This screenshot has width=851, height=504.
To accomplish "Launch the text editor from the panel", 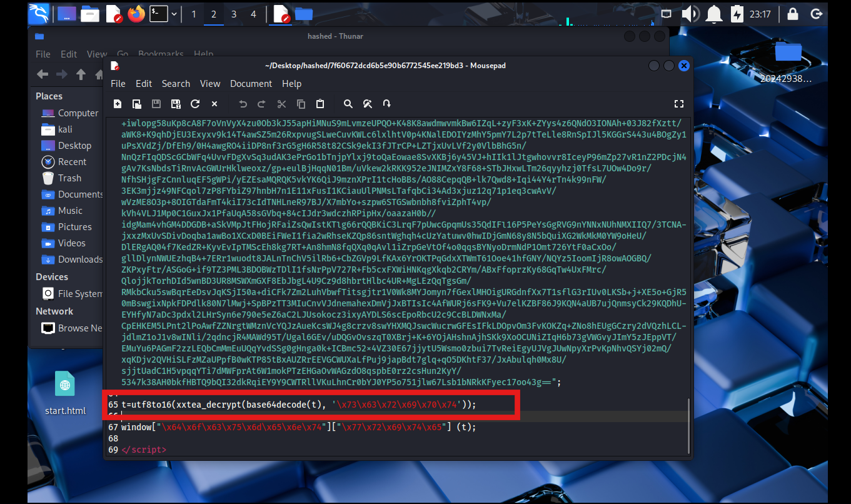I will [x=114, y=14].
